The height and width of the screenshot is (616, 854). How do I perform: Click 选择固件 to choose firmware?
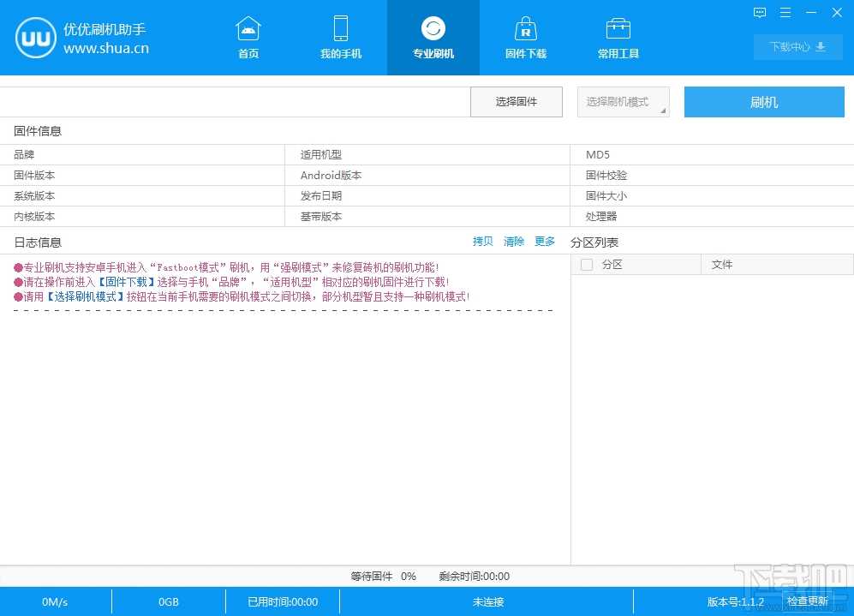[517, 102]
